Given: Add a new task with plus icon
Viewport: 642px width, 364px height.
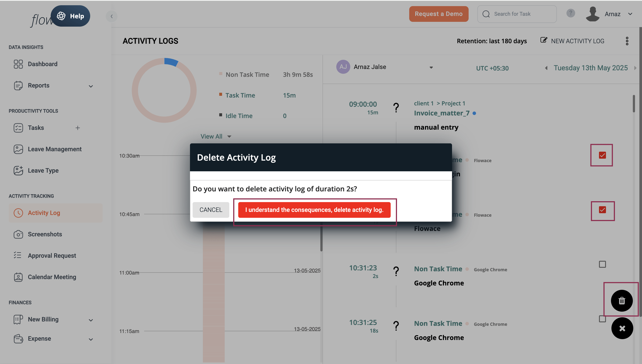Looking at the screenshot, I should pos(78,128).
